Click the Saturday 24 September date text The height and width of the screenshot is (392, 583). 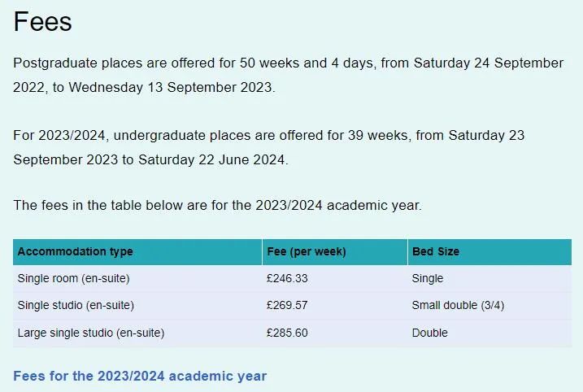coord(489,63)
